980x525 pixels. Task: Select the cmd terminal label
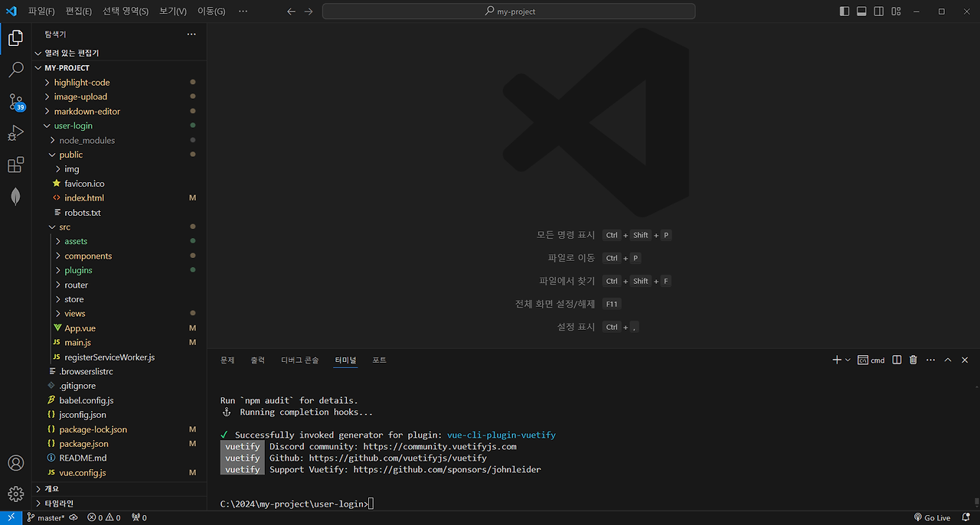(x=871, y=360)
